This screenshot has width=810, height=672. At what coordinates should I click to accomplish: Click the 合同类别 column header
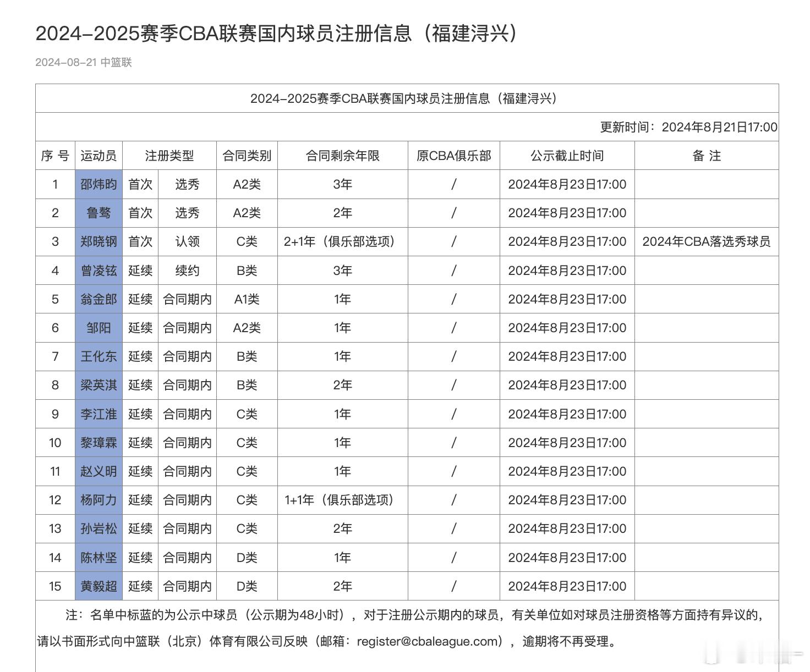point(246,156)
